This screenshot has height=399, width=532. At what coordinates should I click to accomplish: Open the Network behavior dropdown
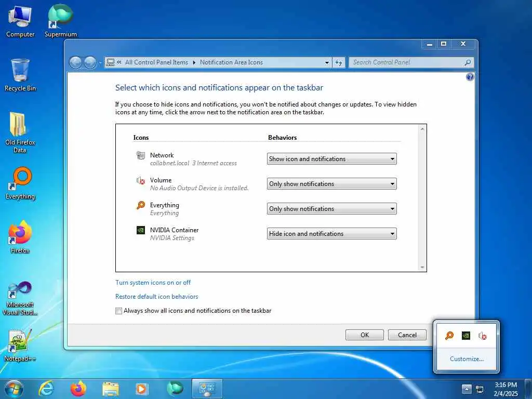coord(332,159)
